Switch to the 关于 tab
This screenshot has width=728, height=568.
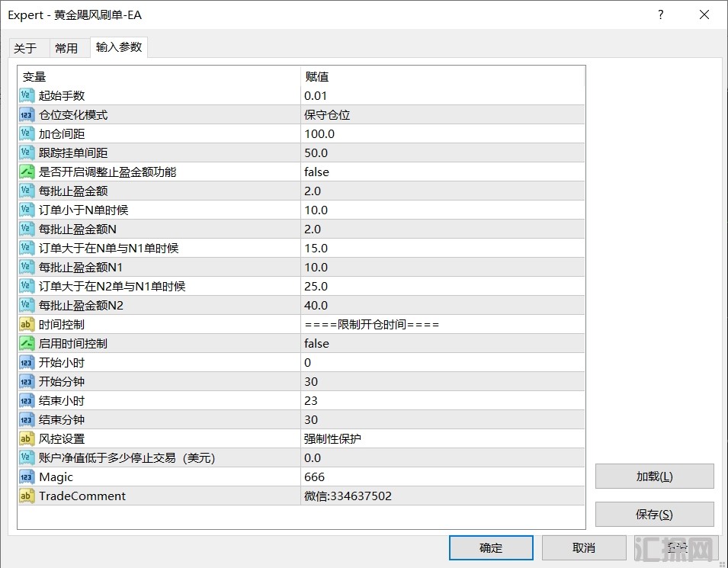click(x=25, y=48)
